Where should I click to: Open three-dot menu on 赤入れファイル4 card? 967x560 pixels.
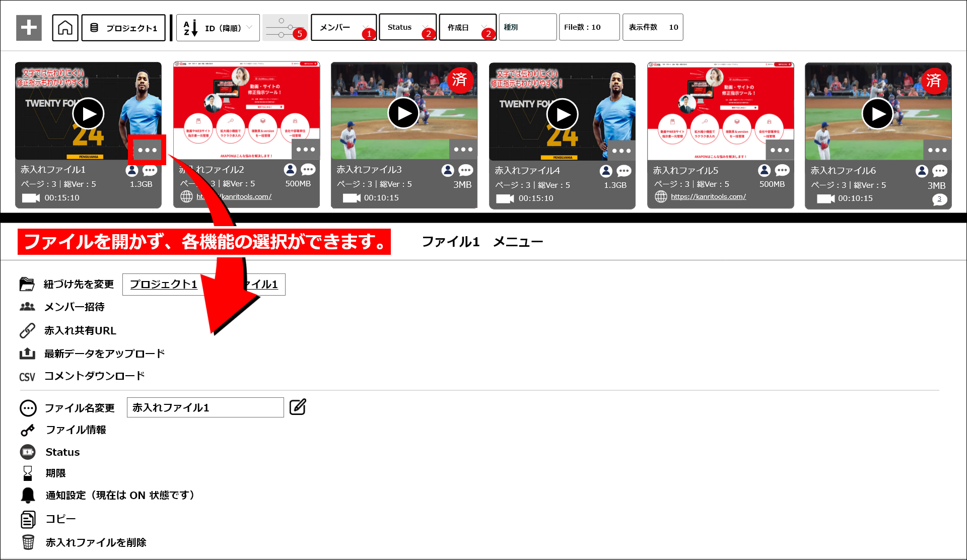[x=621, y=151]
